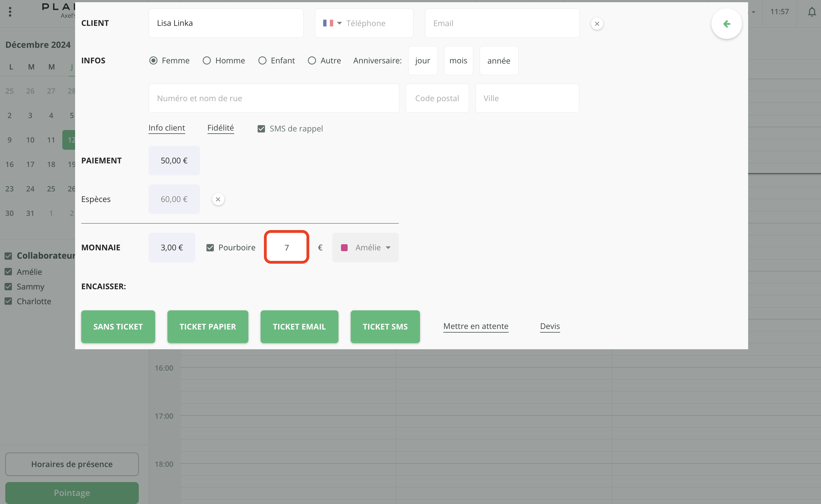Clear the client with the X icon
This screenshot has height=504, width=821.
[x=597, y=24]
